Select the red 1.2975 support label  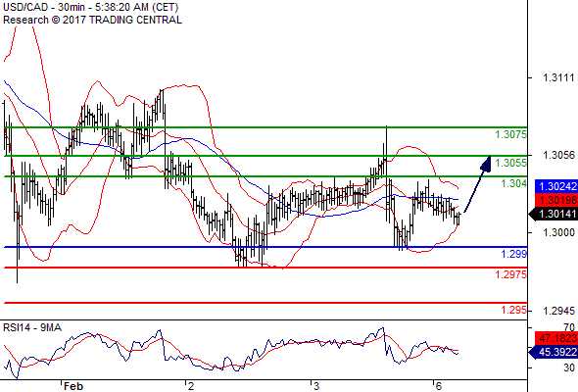(511, 274)
